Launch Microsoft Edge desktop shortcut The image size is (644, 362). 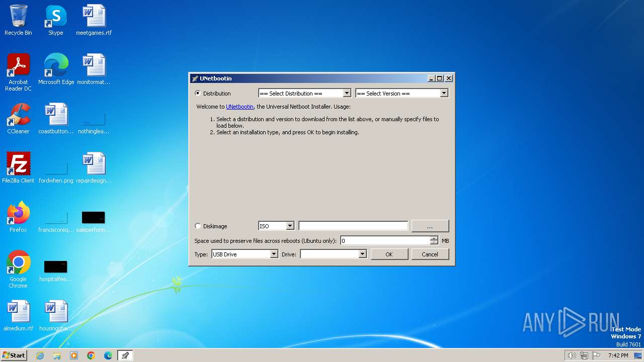pyautogui.click(x=56, y=69)
